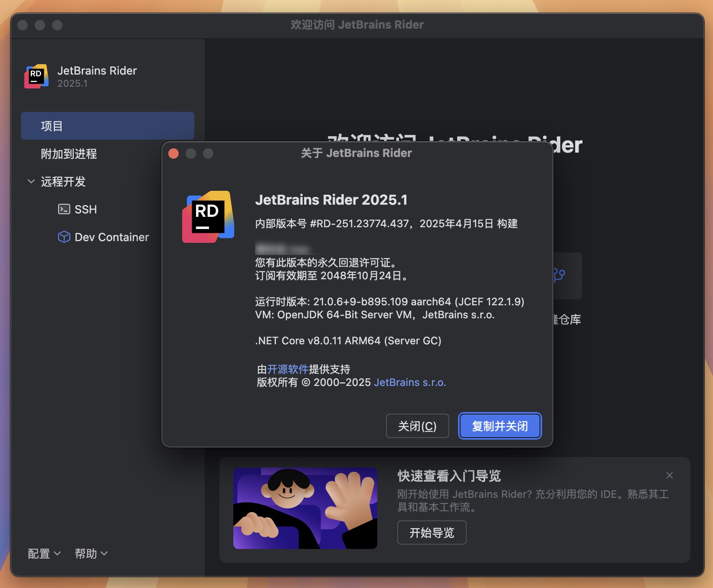This screenshot has height=588, width=713.
Task: Open the 帮助 dropdown menu
Action: tap(91, 553)
